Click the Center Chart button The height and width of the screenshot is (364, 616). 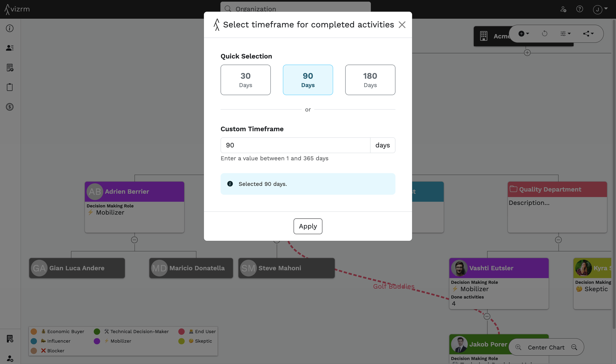pyautogui.click(x=546, y=347)
